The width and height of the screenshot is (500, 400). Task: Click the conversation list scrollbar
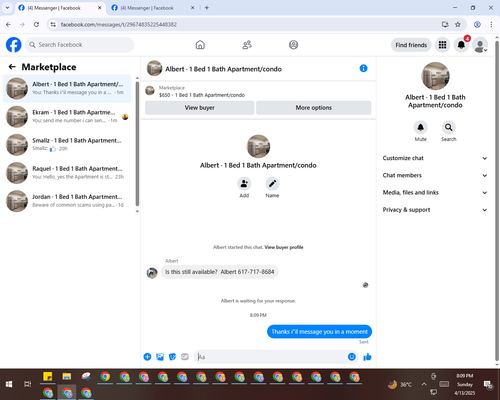pyautogui.click(x=137, y=143)
